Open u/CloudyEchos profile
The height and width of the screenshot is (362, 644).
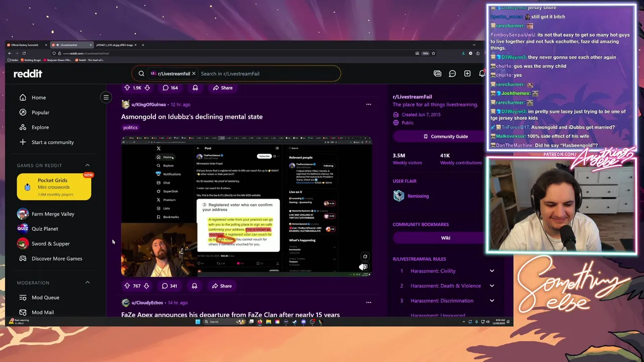tap(147, 303)
